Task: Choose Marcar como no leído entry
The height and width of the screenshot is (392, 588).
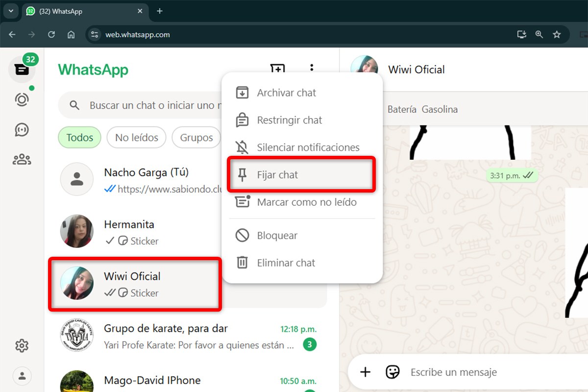Action: 302,202
